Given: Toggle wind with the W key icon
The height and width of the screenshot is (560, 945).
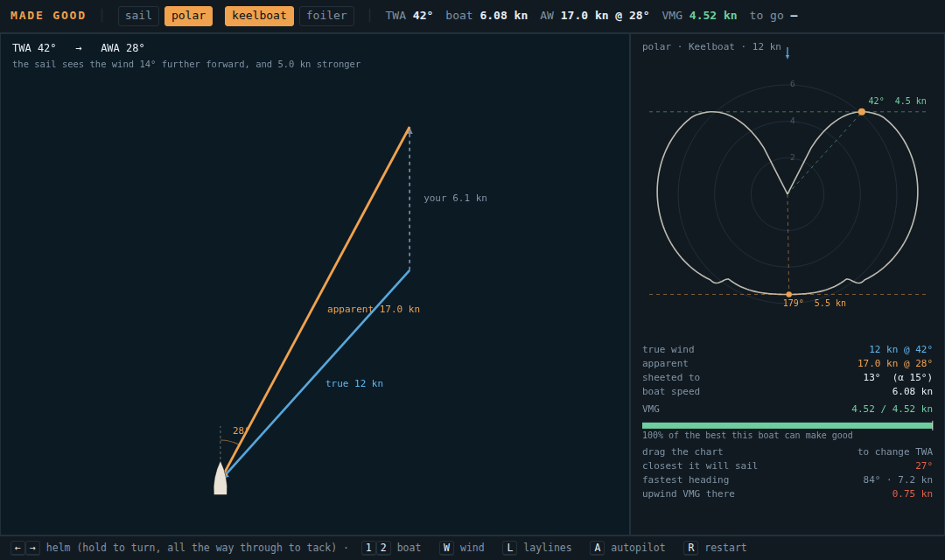Looking at the screenshot, I should [x=446, y=548].
